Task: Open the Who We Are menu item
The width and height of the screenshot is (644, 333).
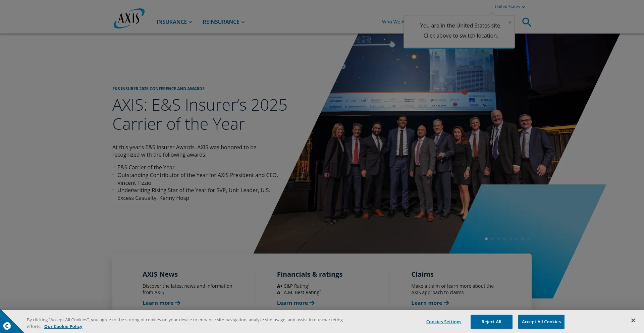Action: tap(392, 22)
